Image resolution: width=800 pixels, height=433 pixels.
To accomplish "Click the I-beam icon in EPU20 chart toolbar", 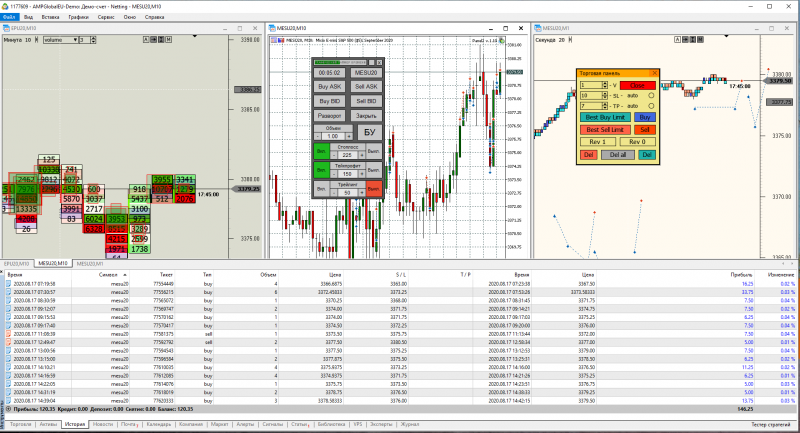I will point(161,39).
